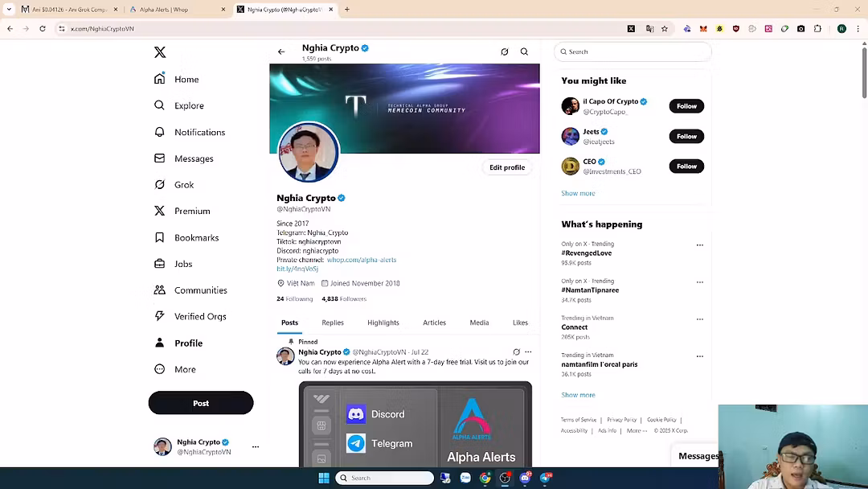Viewport: 868px width, 489px height.
Task: Click Show more under What's happening
Action: (x=578, y=395)
